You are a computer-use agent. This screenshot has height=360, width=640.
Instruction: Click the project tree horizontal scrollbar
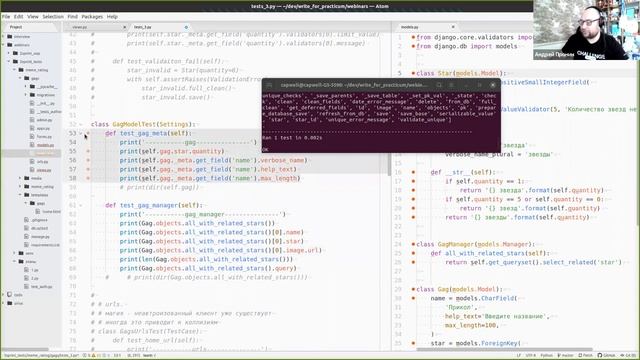coord(24,350)
